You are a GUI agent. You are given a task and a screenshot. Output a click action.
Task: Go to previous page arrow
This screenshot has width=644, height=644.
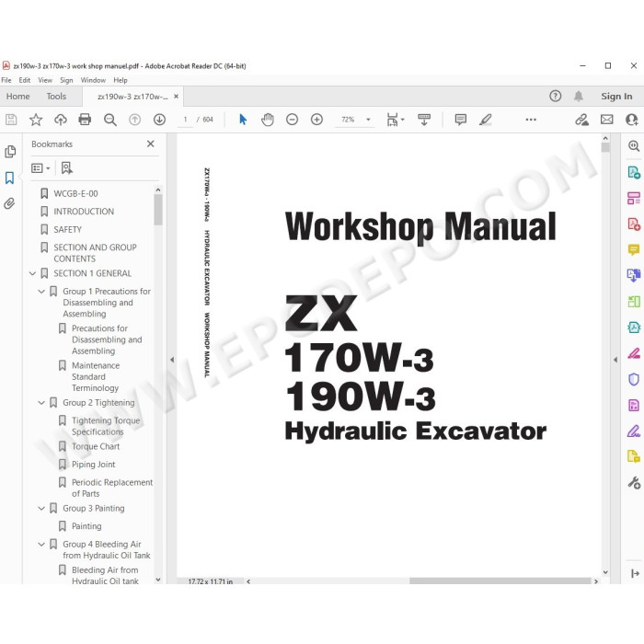(134, 120)
